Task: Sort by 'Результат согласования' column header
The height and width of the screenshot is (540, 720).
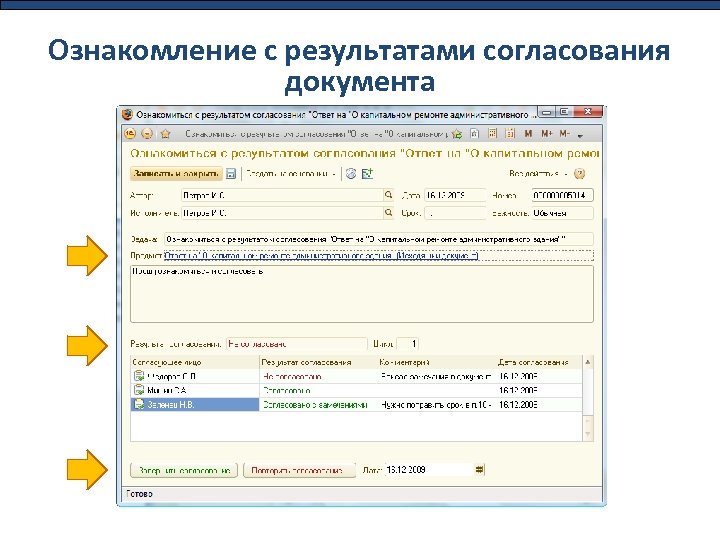Action: (318, 362)
